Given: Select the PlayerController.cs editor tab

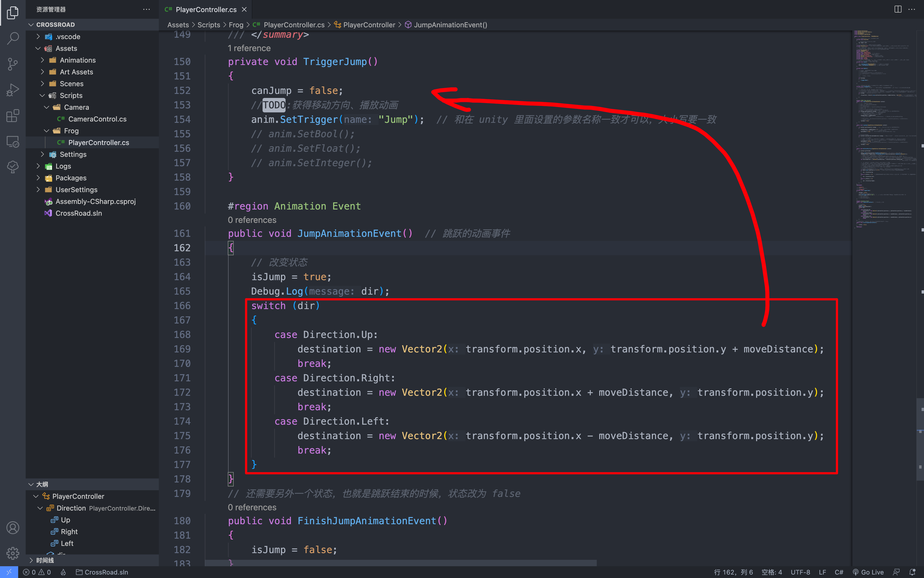Looking at the screenshot, I should pyautogui.click(x=205, y=10).
